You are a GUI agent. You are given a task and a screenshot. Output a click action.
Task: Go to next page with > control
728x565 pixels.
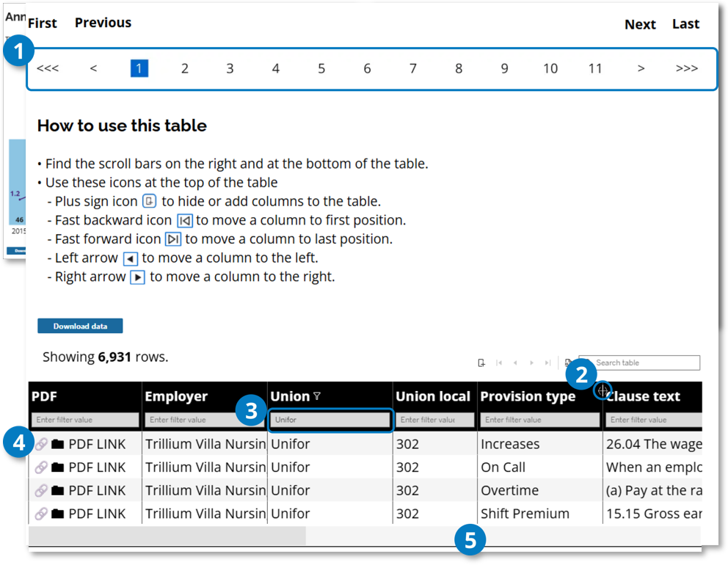[641, 69]
